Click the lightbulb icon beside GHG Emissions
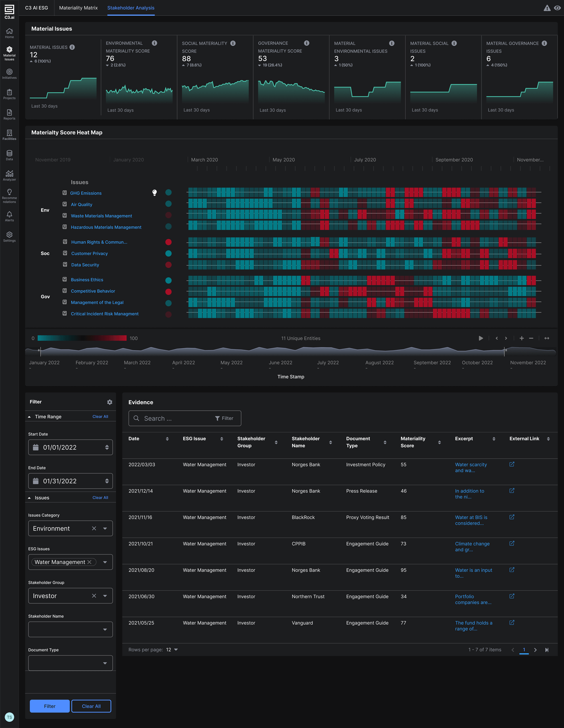564x728 pixels. [155, 193]
